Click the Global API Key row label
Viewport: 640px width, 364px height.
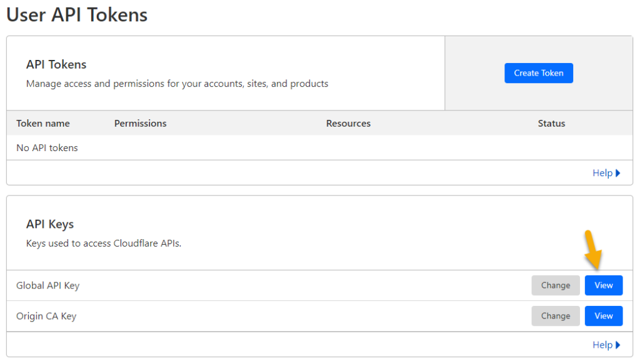click(47, 285)
